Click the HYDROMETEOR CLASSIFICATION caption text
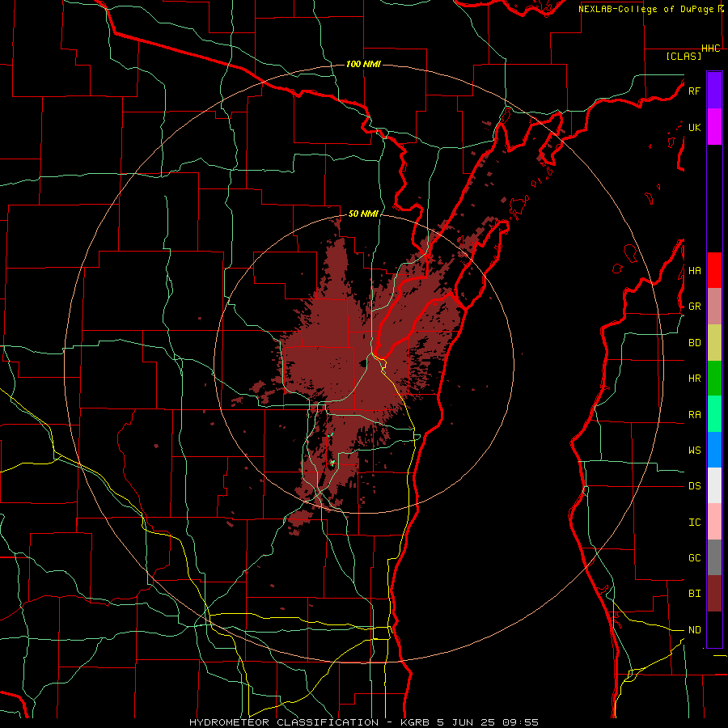This screenshot has width=728, height=728. tap(284, 722)
